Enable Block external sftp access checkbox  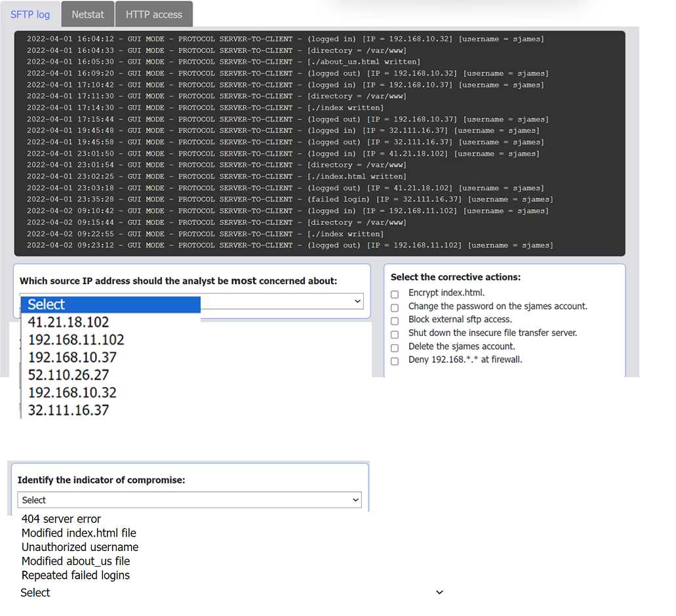pyautogui.click(x=395, y=321)
